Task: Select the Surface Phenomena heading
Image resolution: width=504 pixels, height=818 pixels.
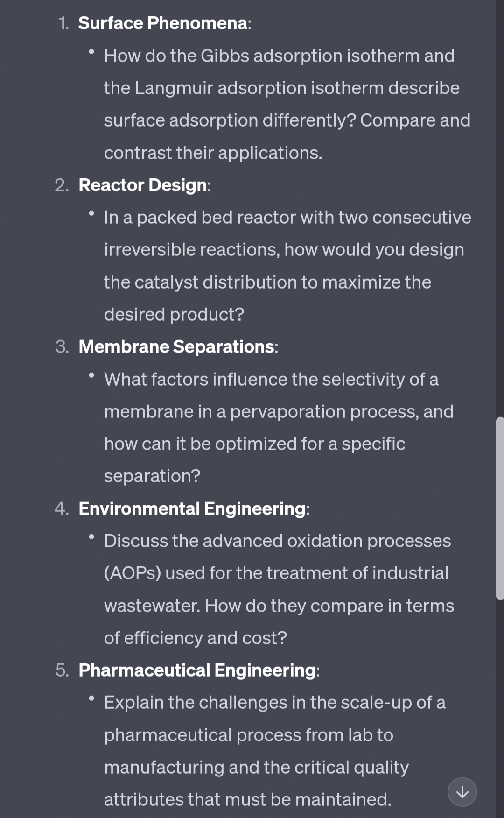Action: click(164, 23)
